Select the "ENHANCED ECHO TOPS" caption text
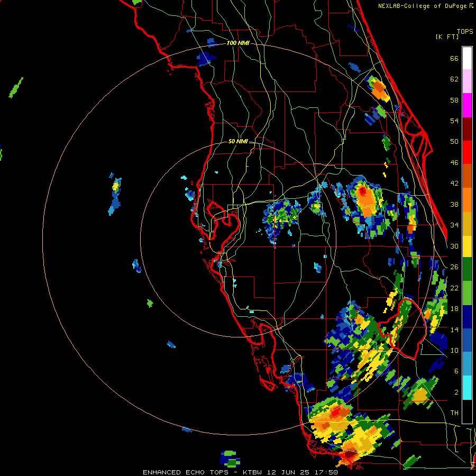The height and width of the screenshot is (476, 476). tap(186, 472)
